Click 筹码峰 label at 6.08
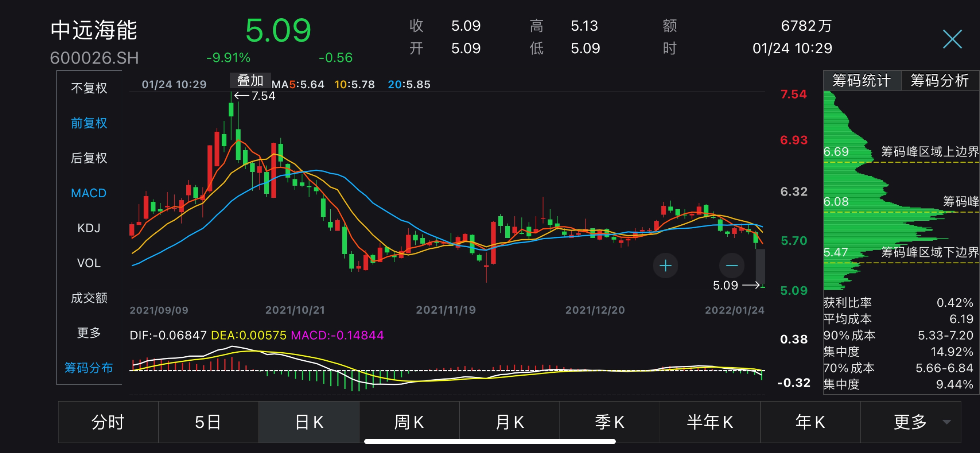Image resolution: width=980 pixels, height=453 pixels. pos(961,201)
